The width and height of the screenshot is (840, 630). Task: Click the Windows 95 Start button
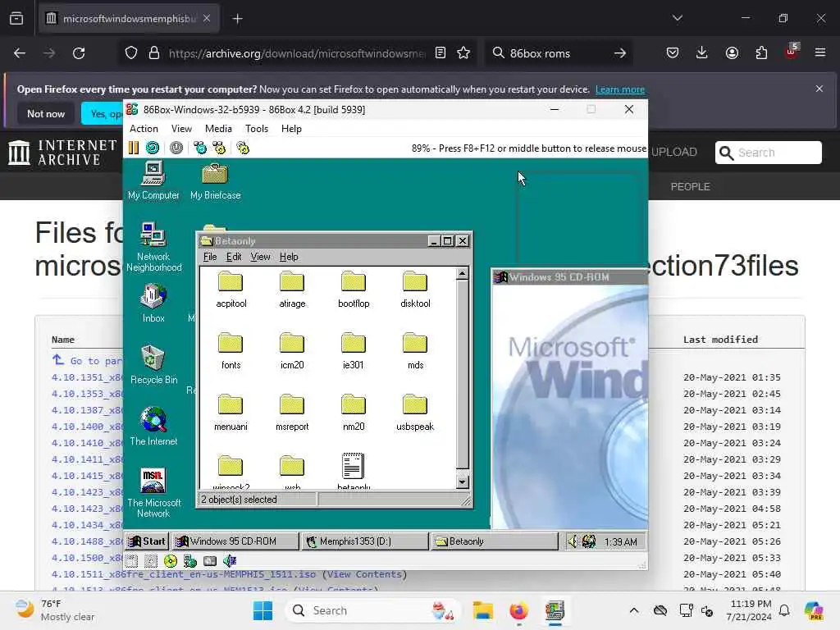click(x=147, y=541)
